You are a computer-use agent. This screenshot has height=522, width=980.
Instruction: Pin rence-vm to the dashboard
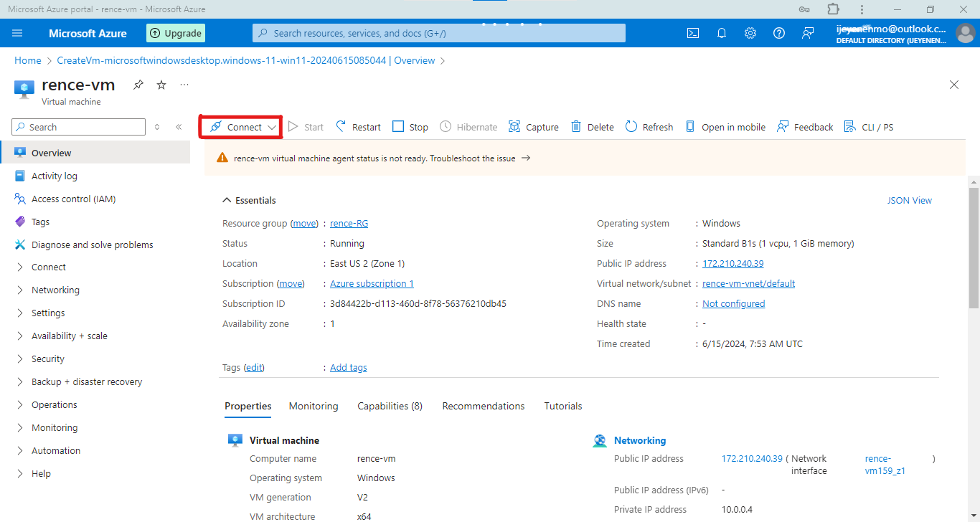138,85
